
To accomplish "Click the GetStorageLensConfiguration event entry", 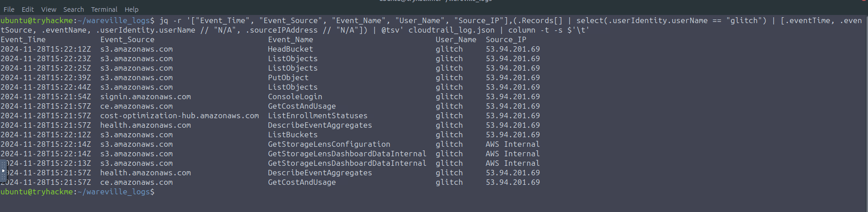I will (x=329, y=145).
